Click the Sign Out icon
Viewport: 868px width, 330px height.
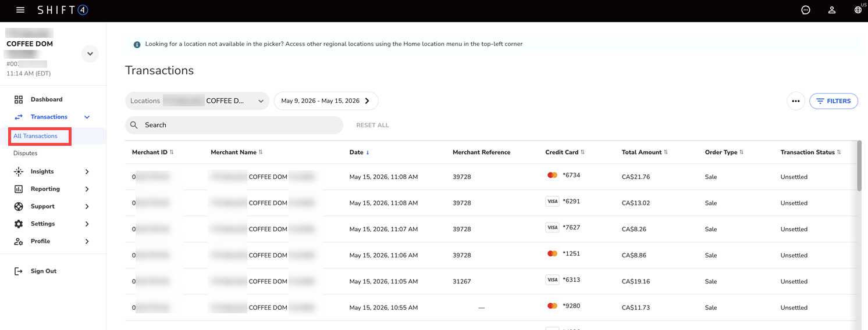19,271
